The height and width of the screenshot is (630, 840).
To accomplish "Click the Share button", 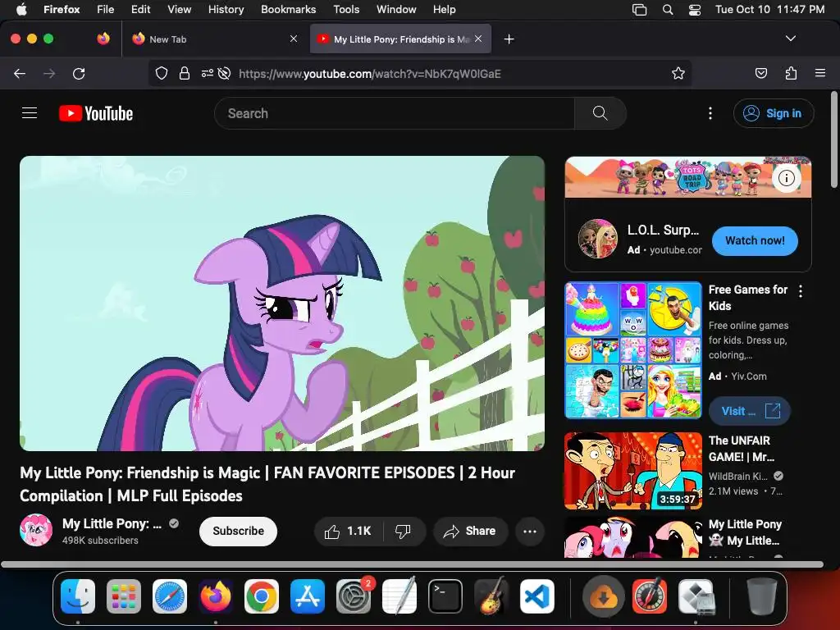I will pos(470,531).
